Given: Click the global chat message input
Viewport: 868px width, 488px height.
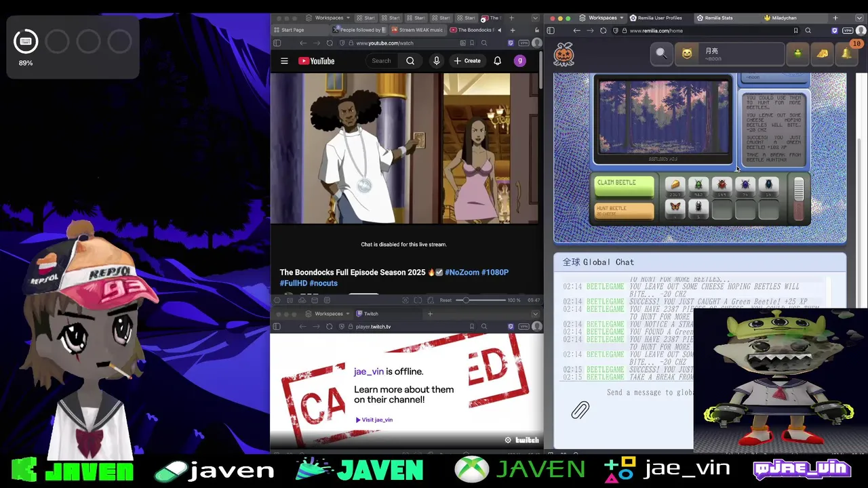Looking at the screenshot, I should pos(650,392).
